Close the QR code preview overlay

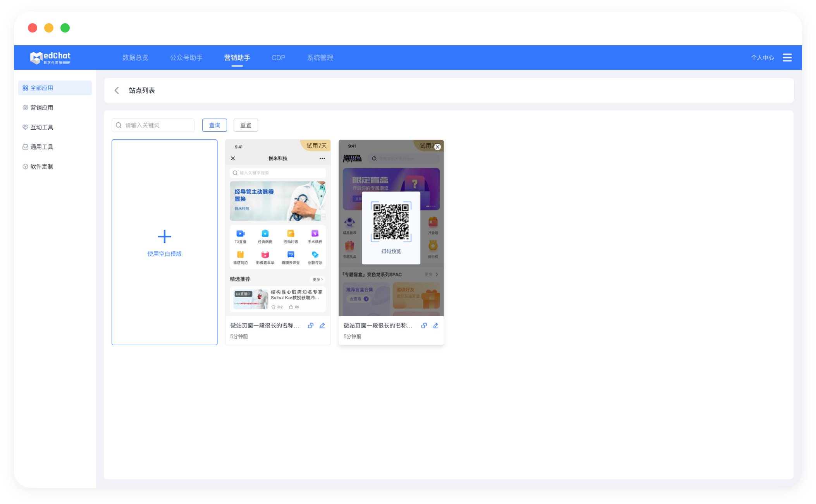point(437,147)
